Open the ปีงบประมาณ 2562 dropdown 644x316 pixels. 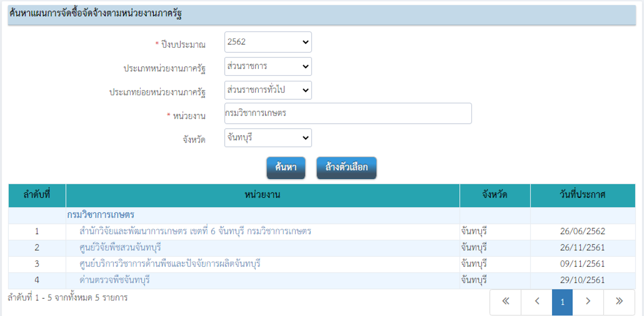(268, 42)
